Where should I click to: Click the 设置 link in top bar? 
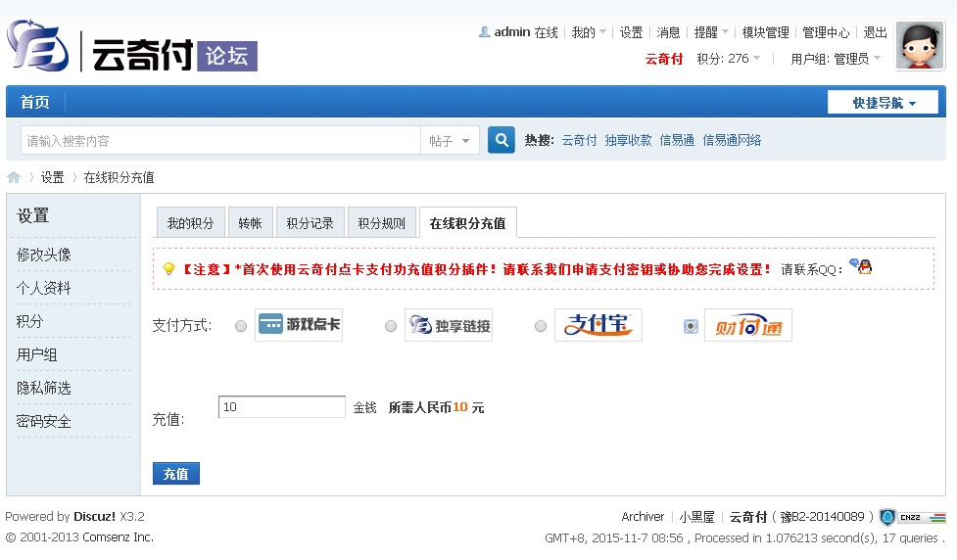click(x=631, y=32)
